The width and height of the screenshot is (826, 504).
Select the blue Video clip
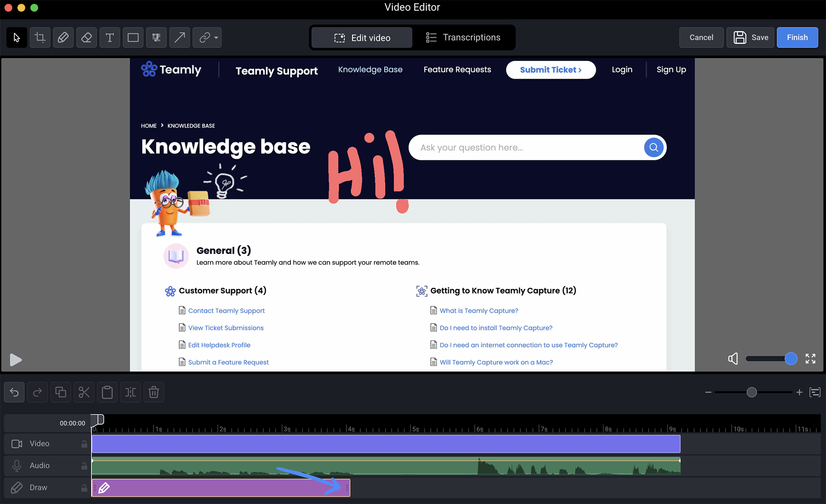coord(386,444)
